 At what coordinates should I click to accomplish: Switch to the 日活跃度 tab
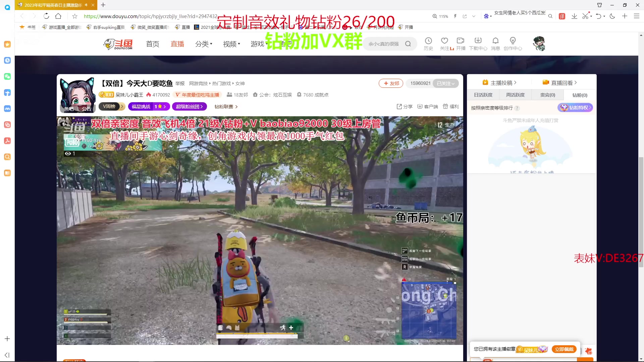click(483, 95)
